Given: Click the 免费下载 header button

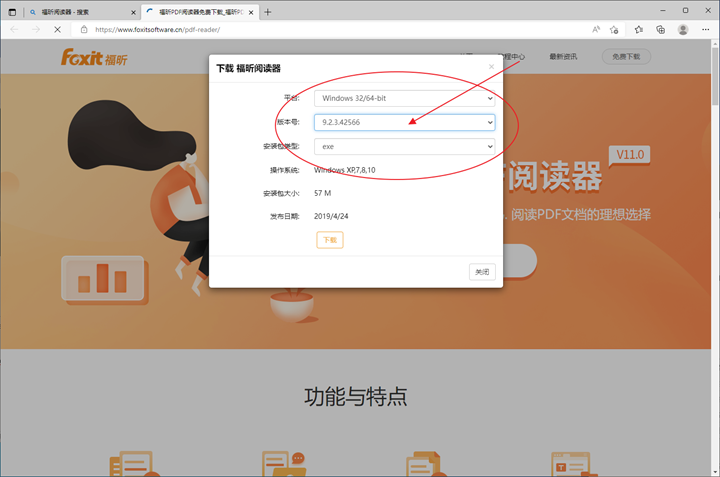Looking at the screenshot, I should point(626,56).
